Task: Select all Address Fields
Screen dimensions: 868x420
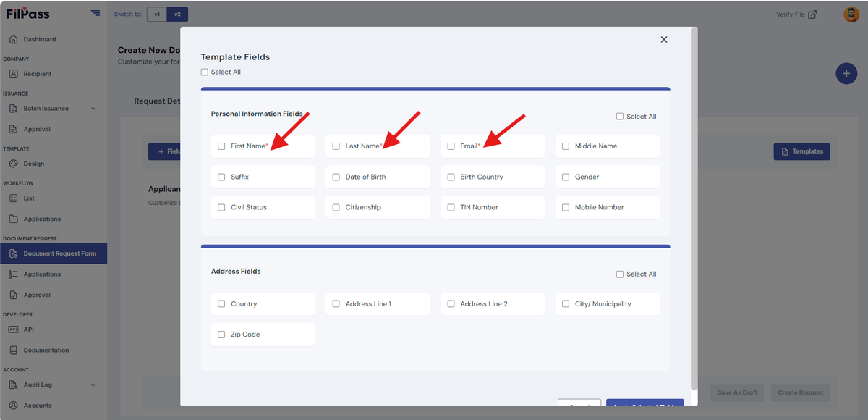Action: coord(620,274)
